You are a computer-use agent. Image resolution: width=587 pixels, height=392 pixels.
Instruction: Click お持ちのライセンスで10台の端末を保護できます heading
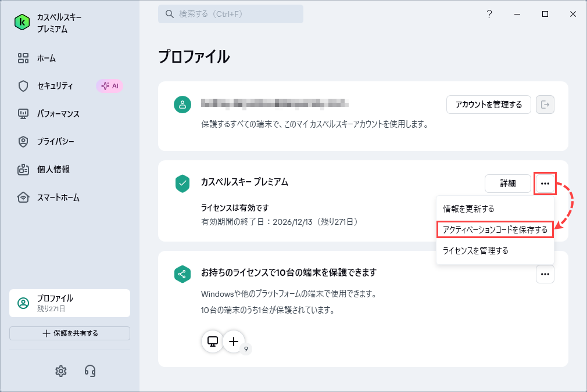pyautogui.click(x=289, y=273)
